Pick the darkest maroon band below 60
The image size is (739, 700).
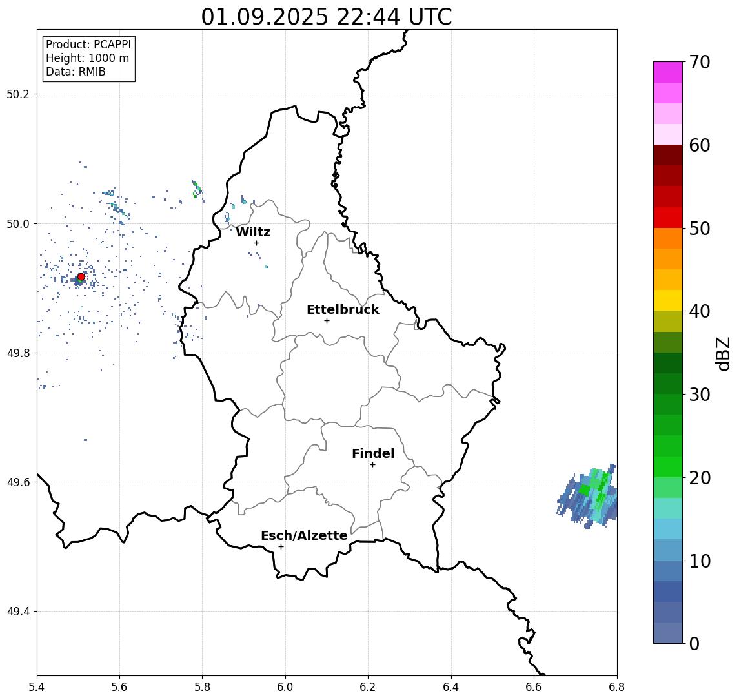click(x=668, y=155)
